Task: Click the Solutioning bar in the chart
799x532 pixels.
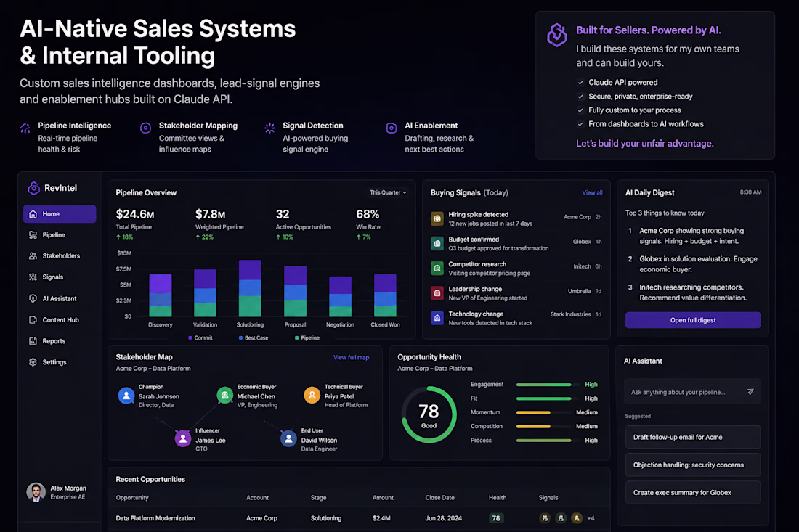Action: tap(250, 288)
